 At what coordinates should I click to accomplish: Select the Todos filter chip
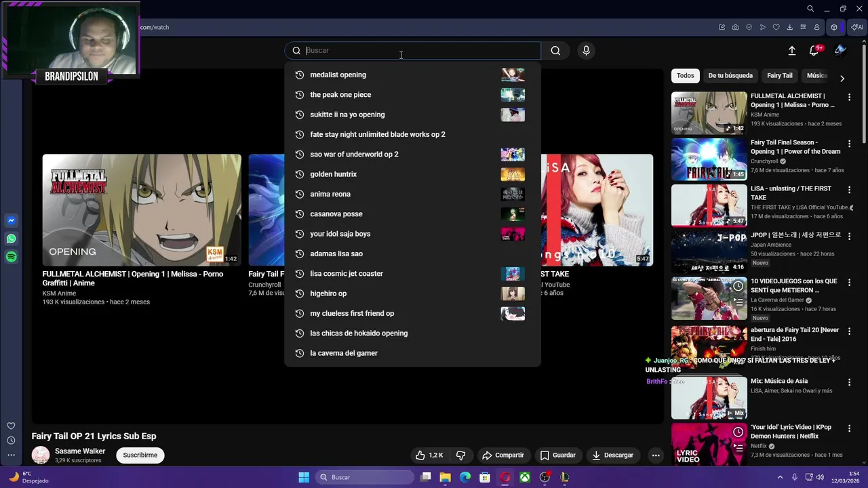click(x=686, y=76)
